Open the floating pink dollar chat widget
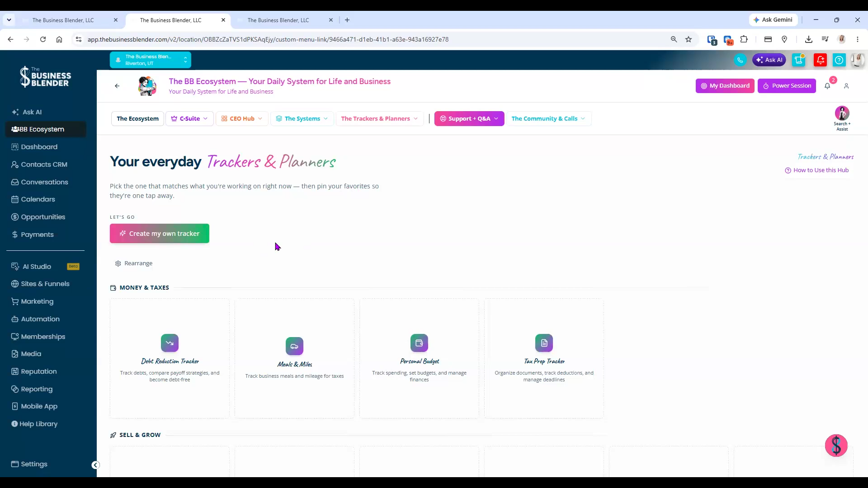 point(836,446)
